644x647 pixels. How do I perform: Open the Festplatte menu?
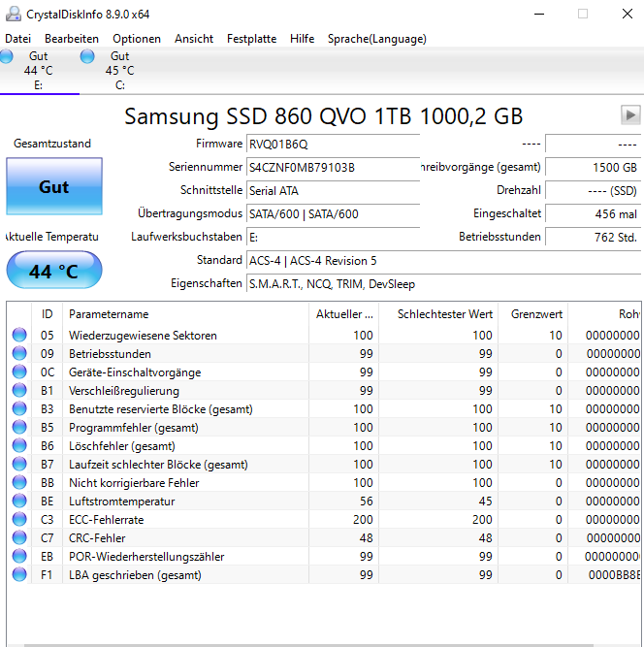[251, 39]
